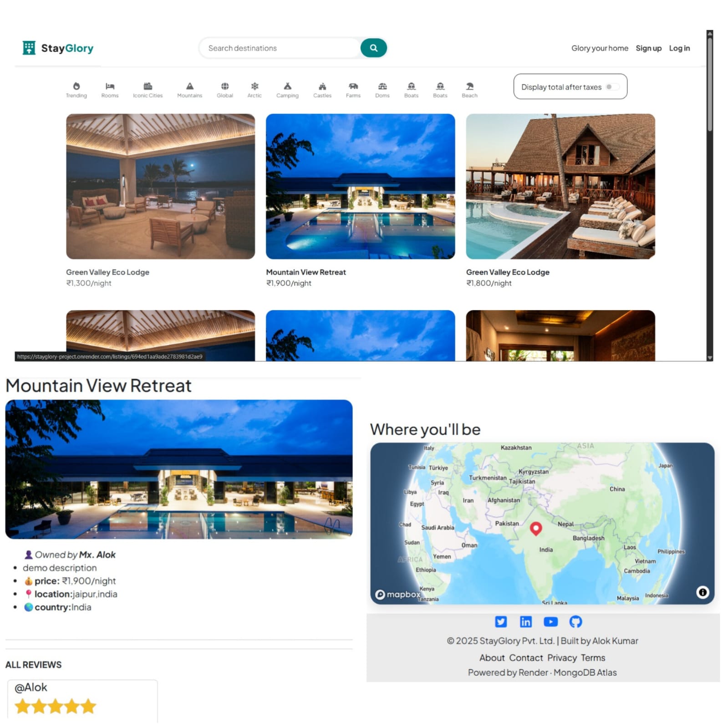
Task: Select the Trending fire icon filter
Action: [x=76, y=90]
